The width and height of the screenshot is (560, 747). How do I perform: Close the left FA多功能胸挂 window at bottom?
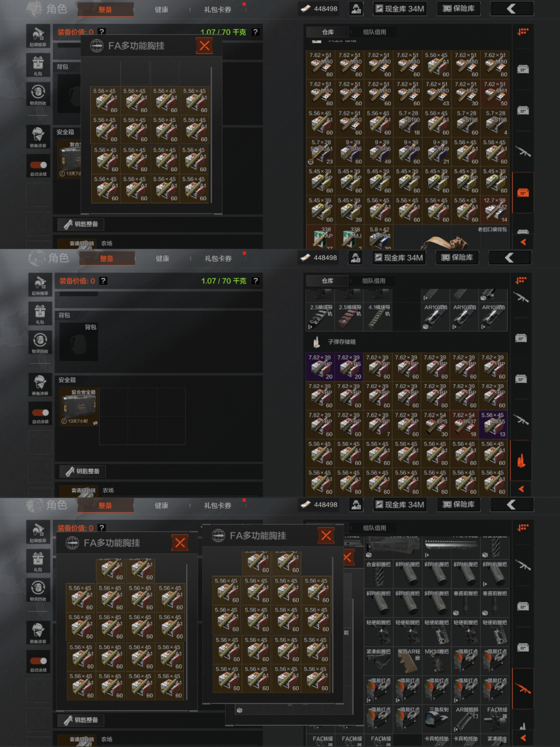[180, 543]
